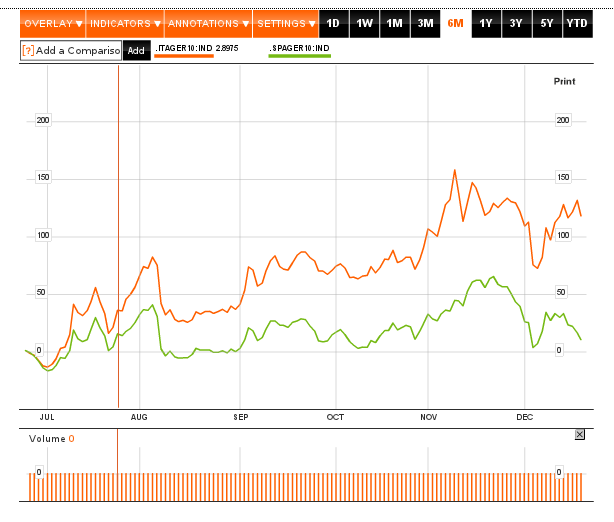Viewport: 614px width, 522px height.
Task: Click the green .SPAGER10:IND legend swatch
Action: 300,56
